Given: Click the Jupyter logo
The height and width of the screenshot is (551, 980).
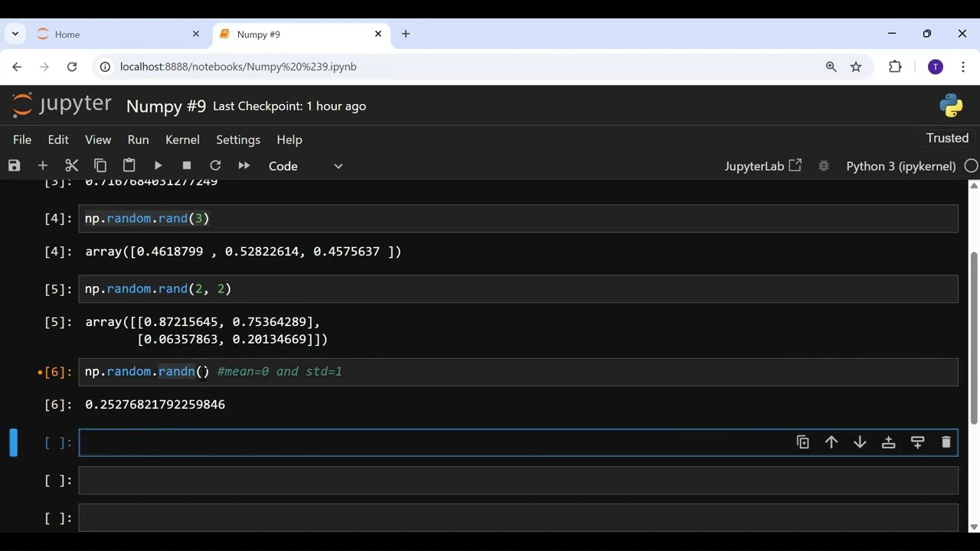Looking at the screenshot, I should coord(62,105).
